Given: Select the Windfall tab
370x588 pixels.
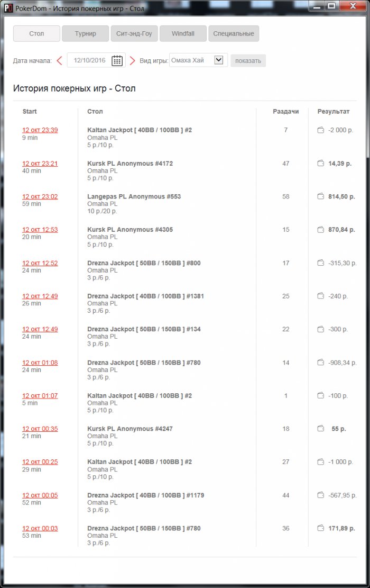Looking at the screenshot, I should click(183, 34).
